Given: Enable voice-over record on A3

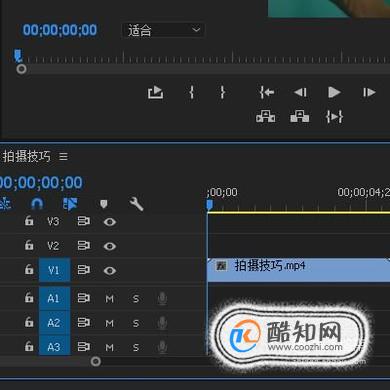Looking at the screenshot, I should click(x=162, y=347).
